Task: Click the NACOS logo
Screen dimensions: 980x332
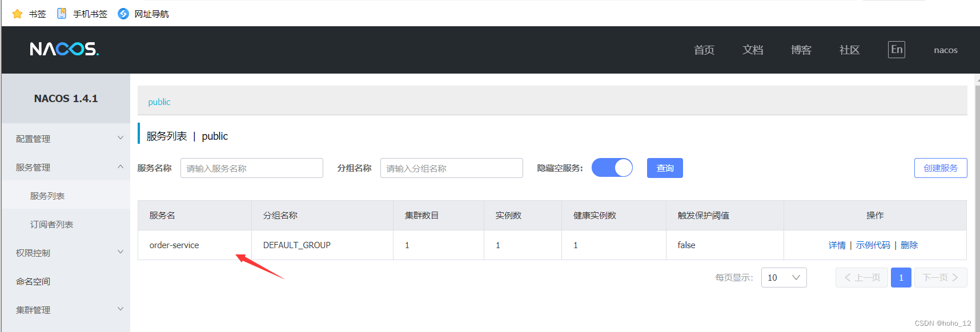Action: (x=65, y=49)
